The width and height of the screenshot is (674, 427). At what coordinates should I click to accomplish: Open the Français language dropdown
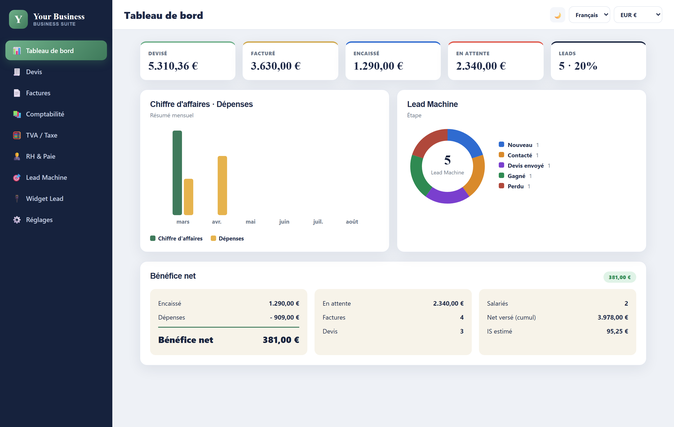589,15
